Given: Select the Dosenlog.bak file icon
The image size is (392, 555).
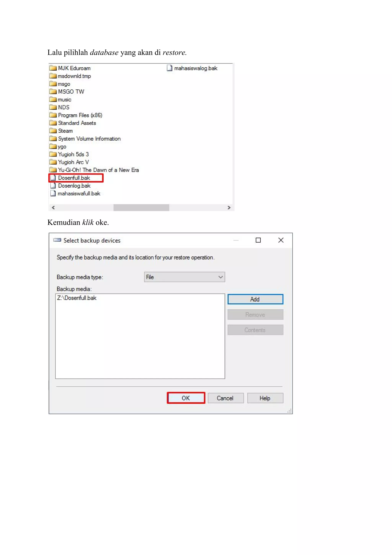Looking at the screenshot, I should pyautogui.click(x=53, y=186).
